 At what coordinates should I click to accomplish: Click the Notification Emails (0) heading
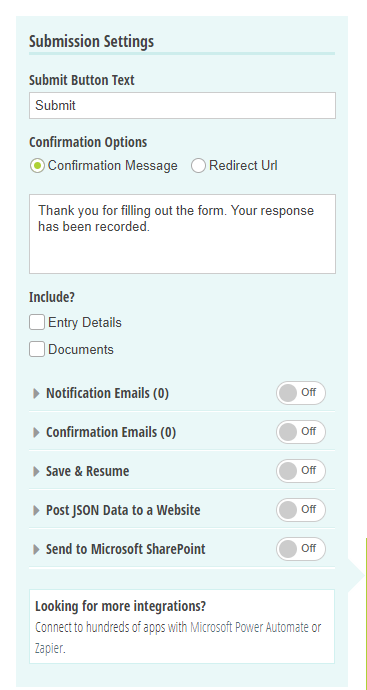tap(107, 393)
